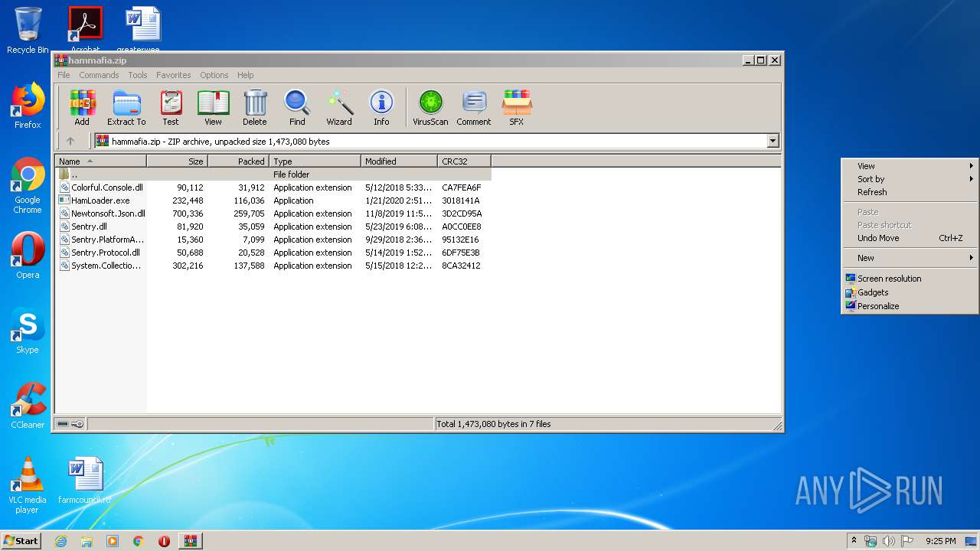Open the Tools menu
The image size is (980, 551).
click(x=138, y=75)
